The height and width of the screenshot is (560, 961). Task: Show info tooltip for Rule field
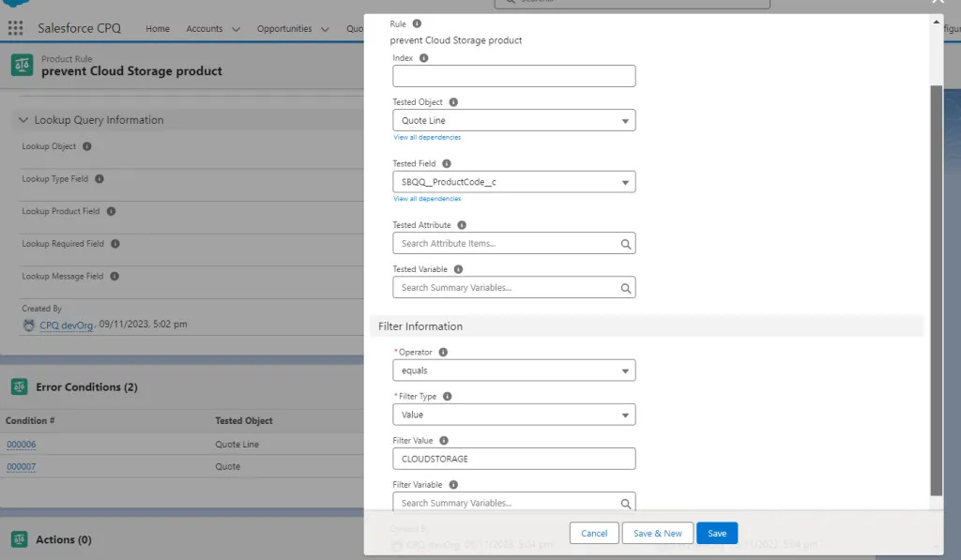(x=417, y=23)
